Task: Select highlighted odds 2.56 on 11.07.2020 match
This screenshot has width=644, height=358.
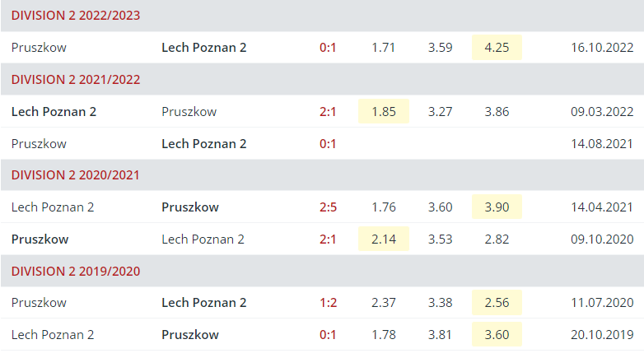Action: coord(497,303)
